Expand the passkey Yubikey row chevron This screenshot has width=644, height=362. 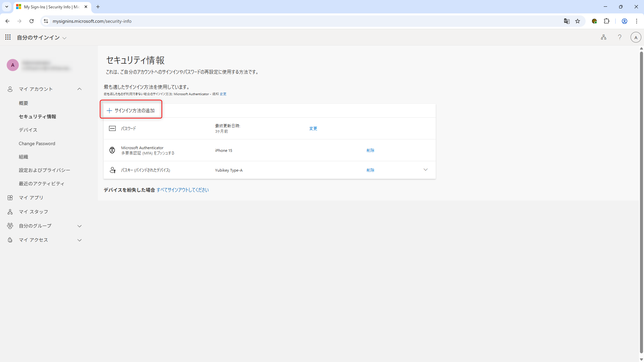tap(425, 170)
